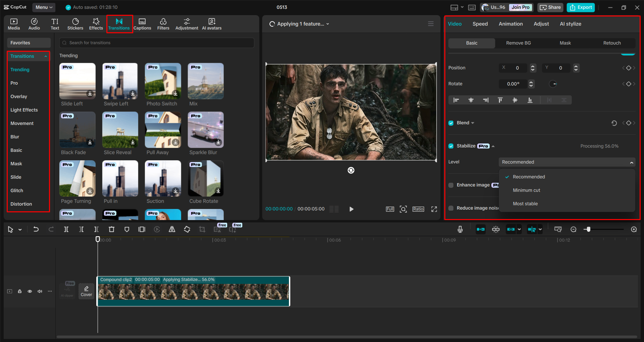The image size is (644, 342).
Task: Open the Remove BG tab
Action: pos(518,43)
